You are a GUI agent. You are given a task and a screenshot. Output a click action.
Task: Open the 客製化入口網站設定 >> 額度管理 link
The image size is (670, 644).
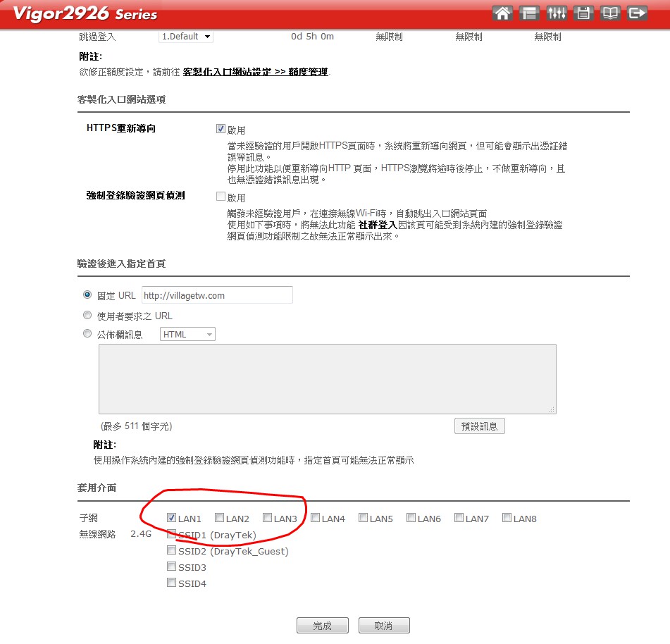pos(255,72)
